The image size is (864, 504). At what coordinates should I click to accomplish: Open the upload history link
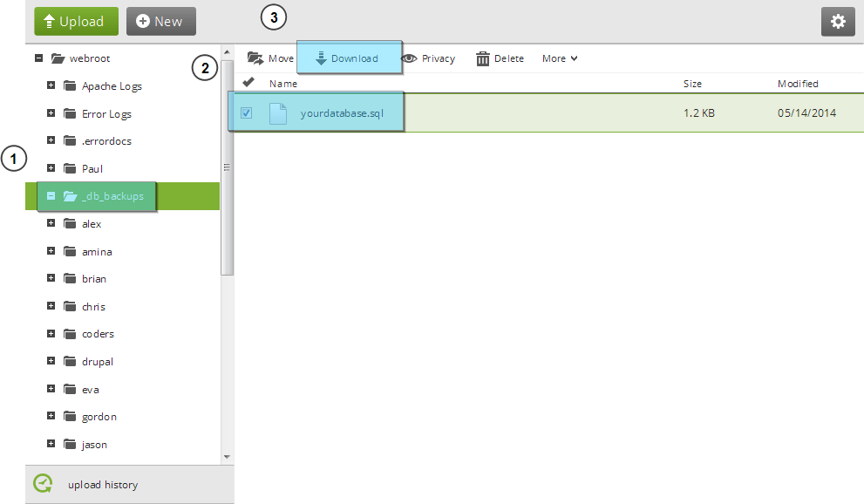[x=103, y=485]
